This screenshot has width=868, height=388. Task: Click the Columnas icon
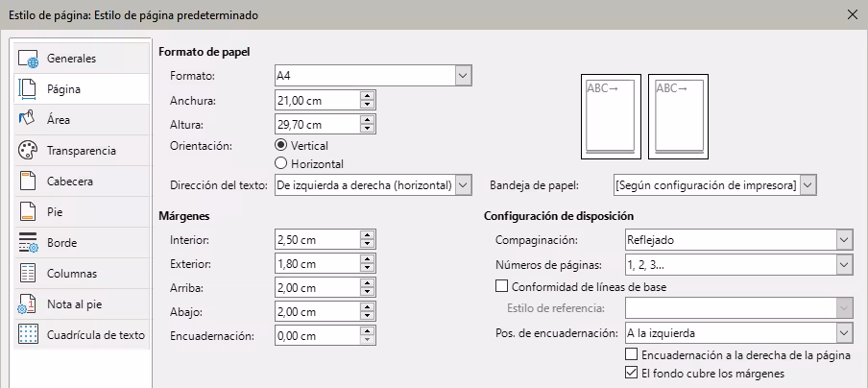click(x=27, y=274)
